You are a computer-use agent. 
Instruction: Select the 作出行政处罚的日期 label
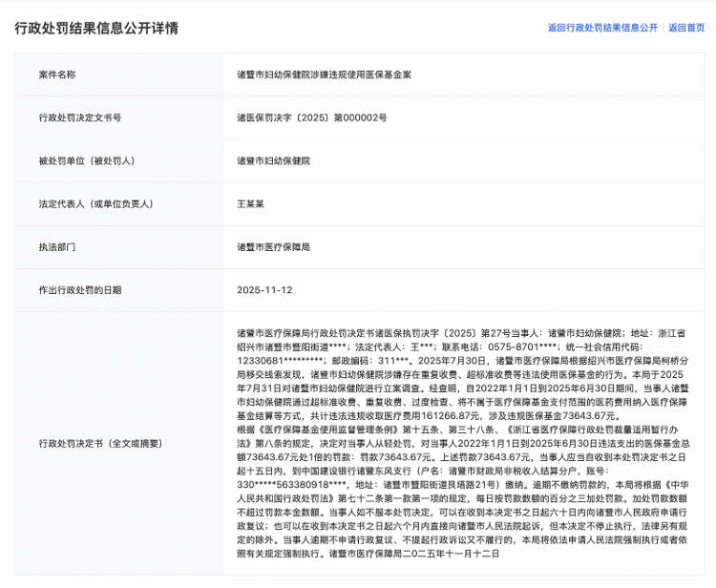pos(80,289)
